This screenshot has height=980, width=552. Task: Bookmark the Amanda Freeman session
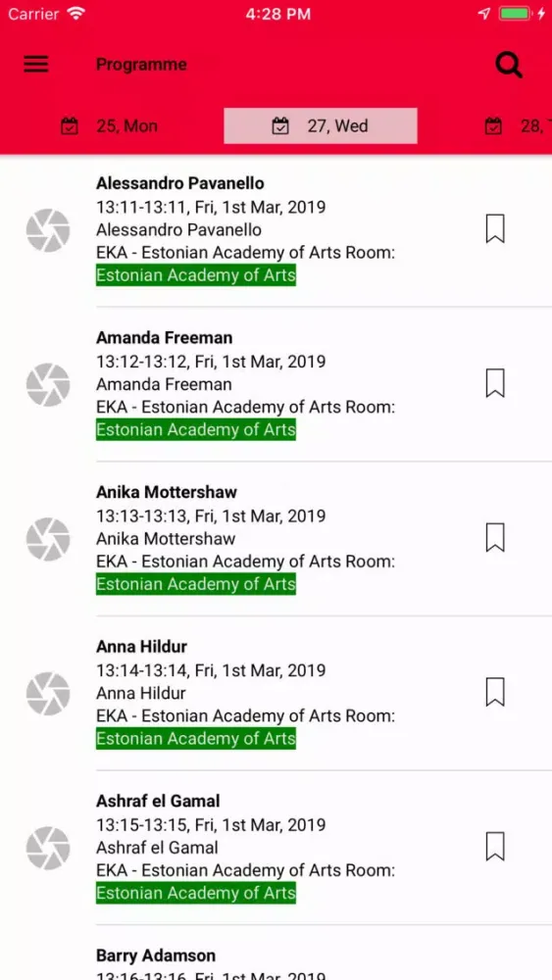pos(495,383)
